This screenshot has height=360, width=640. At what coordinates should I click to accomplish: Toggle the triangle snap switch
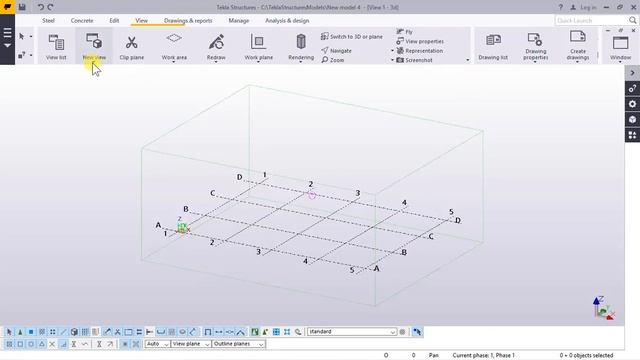point(42,344)
